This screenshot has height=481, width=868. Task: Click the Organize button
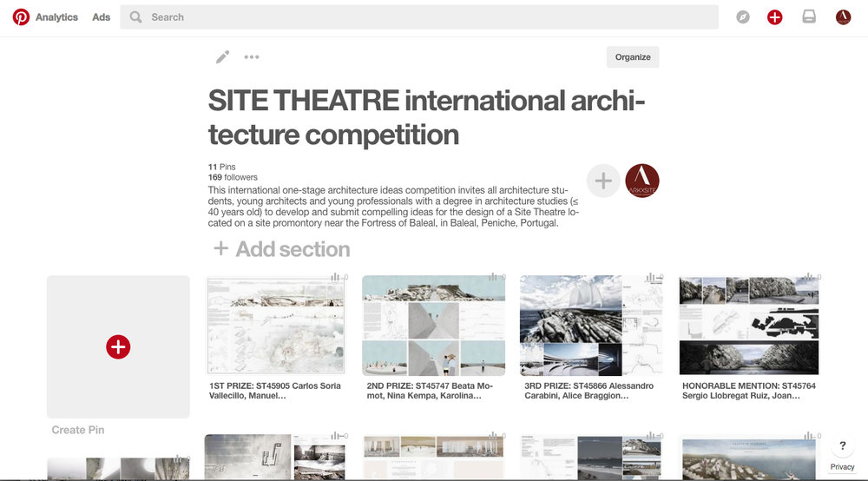tap(633, 57)
